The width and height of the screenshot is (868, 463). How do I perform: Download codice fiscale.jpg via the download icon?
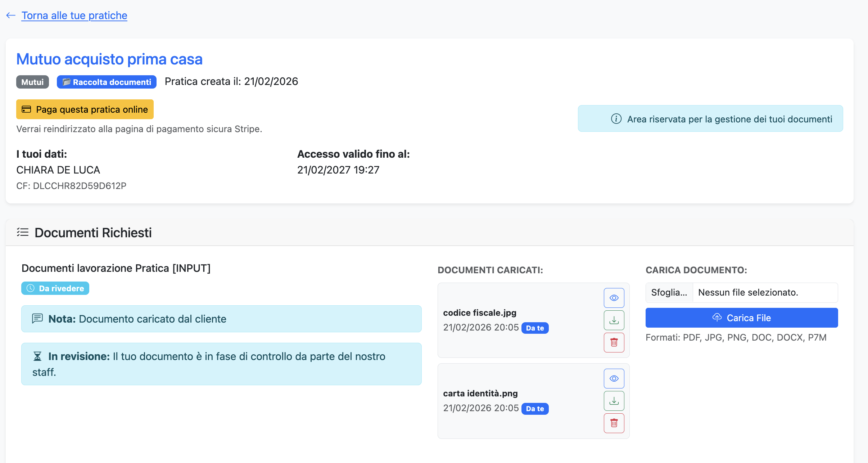click(x=614, y=320)
